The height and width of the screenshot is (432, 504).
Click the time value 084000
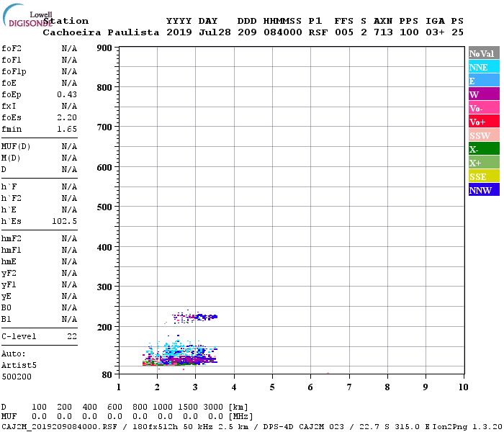[283, 32]
